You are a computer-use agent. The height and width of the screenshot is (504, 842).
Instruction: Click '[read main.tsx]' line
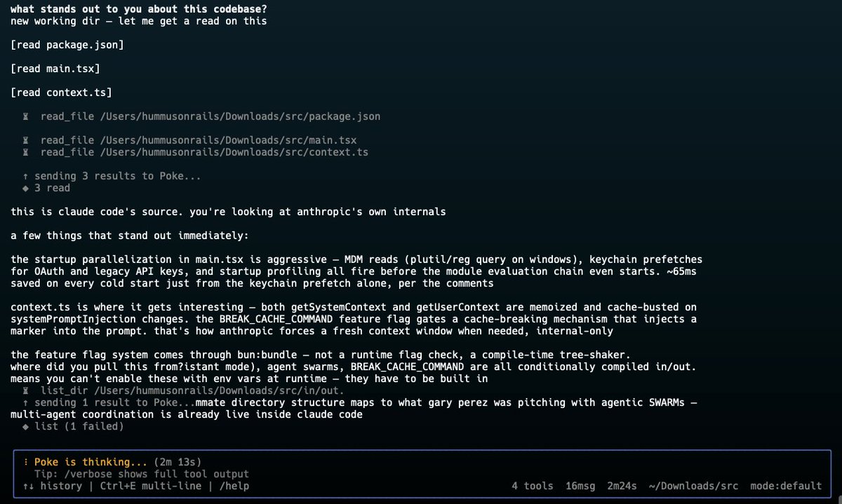(x=55, y=69)
